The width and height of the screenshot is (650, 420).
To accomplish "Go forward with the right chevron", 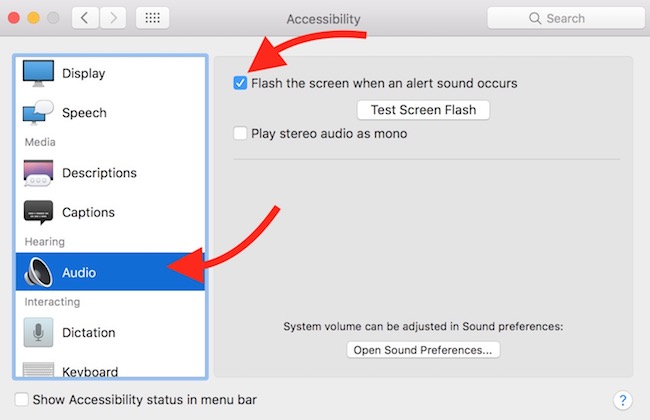I will (112, 18).
